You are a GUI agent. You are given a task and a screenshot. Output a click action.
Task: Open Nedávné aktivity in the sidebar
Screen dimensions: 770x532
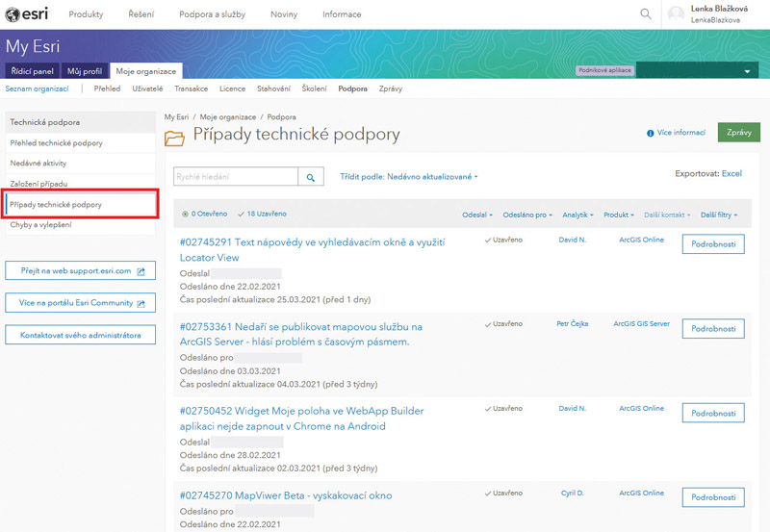pos(81,164)
